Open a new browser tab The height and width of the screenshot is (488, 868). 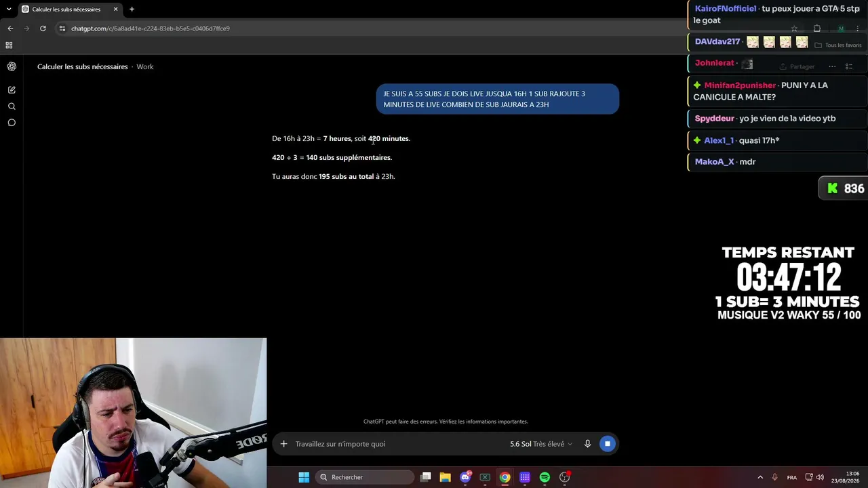tap(132, 9)
